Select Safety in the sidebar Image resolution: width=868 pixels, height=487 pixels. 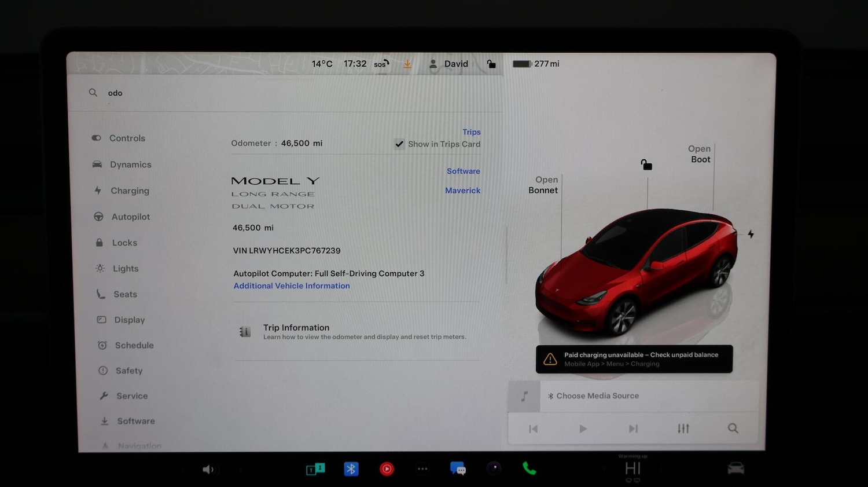[121, 371]
